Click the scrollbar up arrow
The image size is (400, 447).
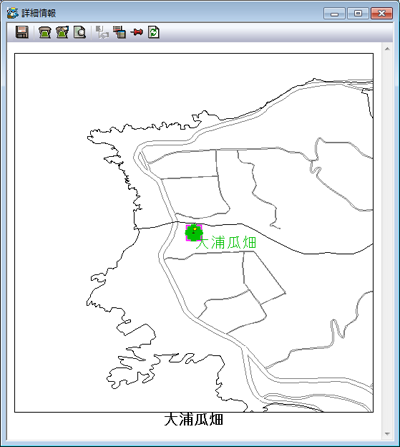(x=387, y=49)
